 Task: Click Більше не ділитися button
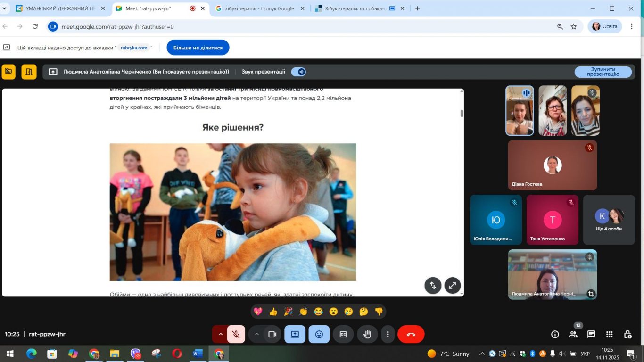tap(198, 48)
